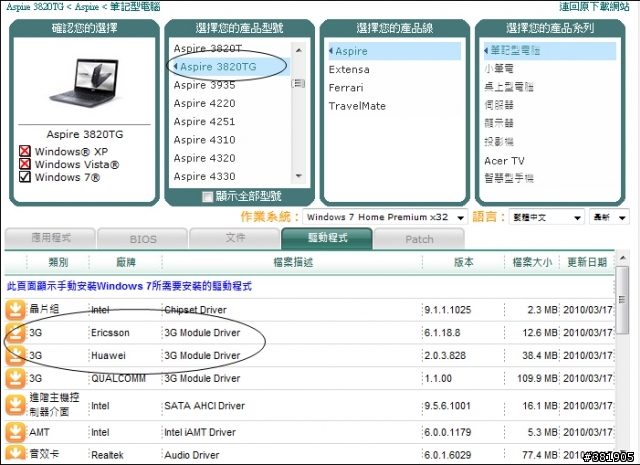This screenshot has width=640, height=465.
Task: Click driver table scroll up arrow
Action: (622, 258)
